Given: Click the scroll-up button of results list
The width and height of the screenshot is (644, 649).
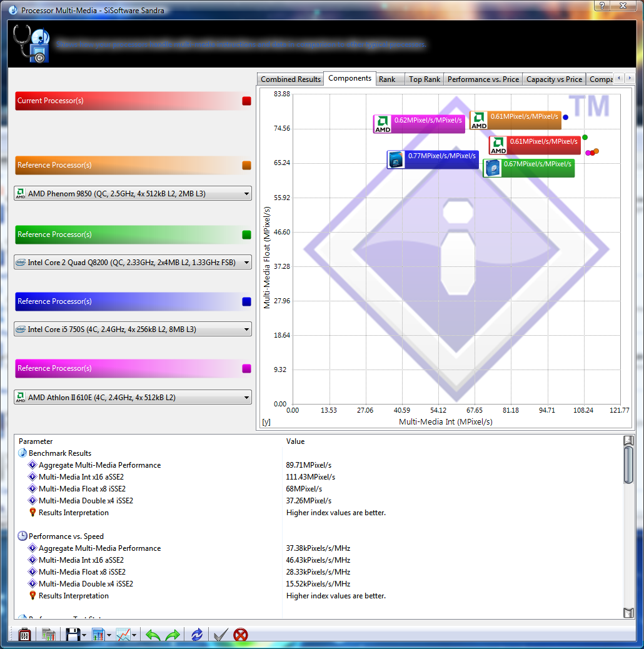Looking at the screenshot, I should coord(628,440).
